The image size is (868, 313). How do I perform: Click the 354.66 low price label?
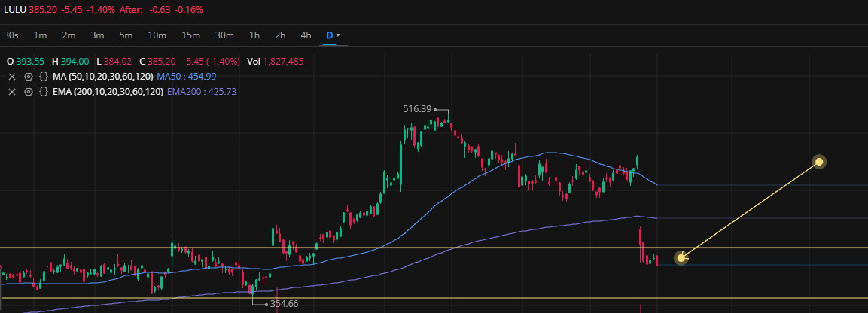(284, 304)
